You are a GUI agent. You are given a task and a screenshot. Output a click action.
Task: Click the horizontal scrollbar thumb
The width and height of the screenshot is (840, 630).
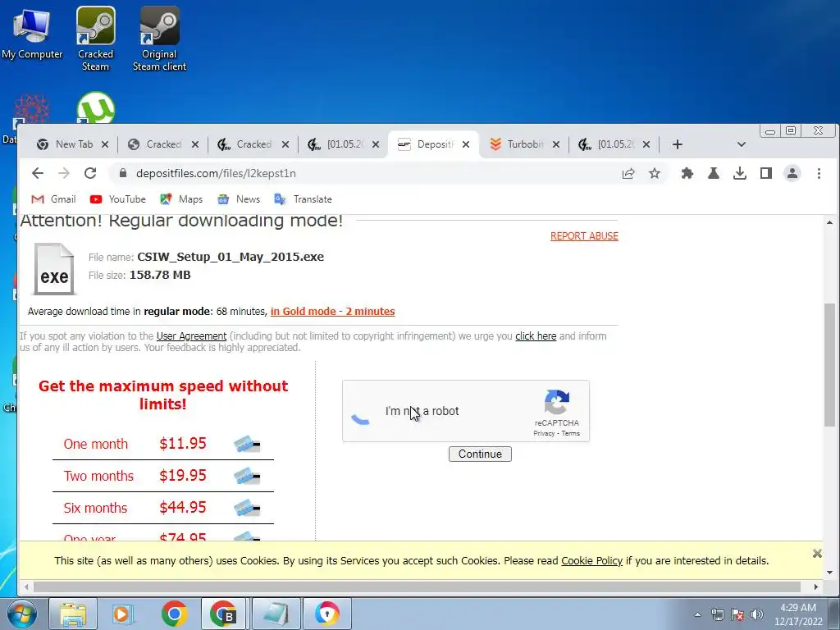(x=417, y=587)
